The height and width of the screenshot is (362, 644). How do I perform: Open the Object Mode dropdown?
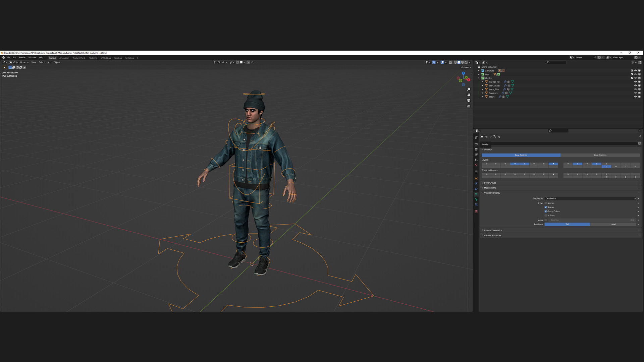point(19,62)
